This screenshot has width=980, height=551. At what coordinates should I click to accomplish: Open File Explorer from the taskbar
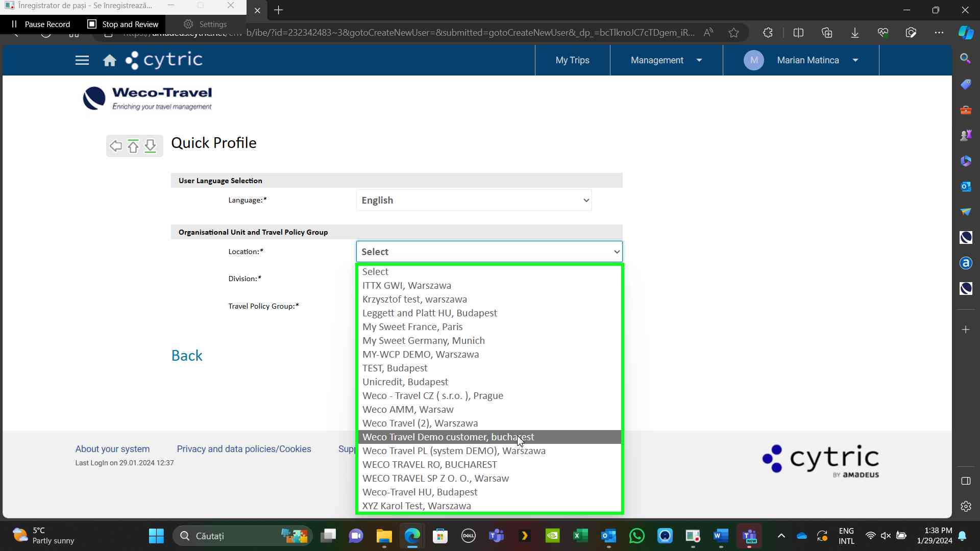coord(384,536)
